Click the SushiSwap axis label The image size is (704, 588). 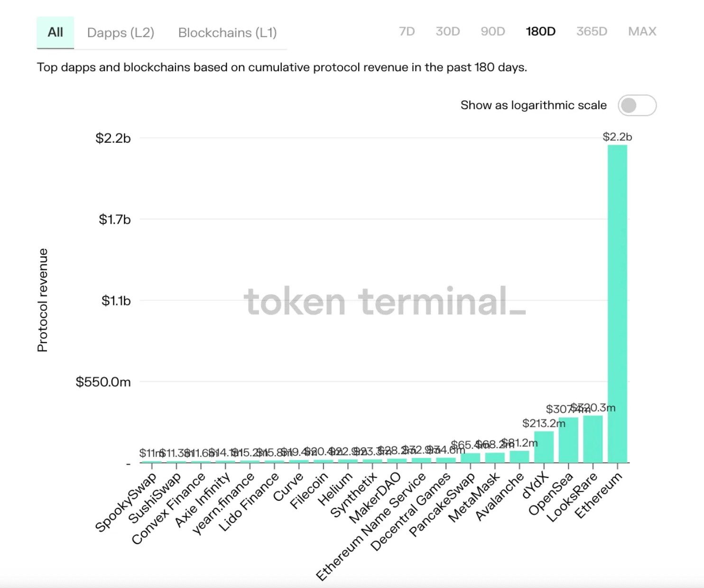155,498
